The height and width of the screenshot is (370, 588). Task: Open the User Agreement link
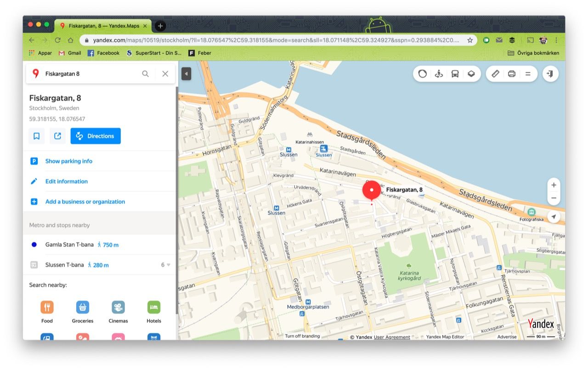[x=392, y=337]
